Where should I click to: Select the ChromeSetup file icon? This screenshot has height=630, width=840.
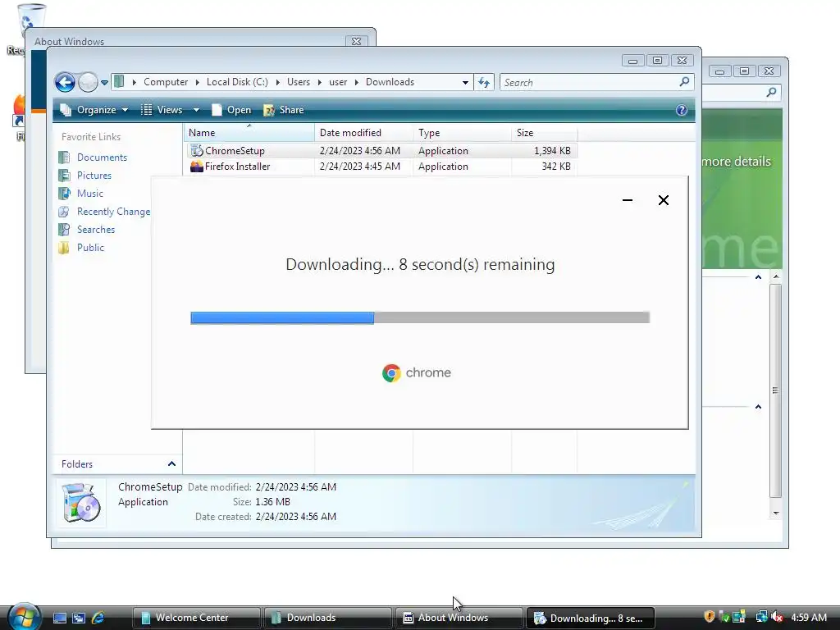[x=197, y=151]
